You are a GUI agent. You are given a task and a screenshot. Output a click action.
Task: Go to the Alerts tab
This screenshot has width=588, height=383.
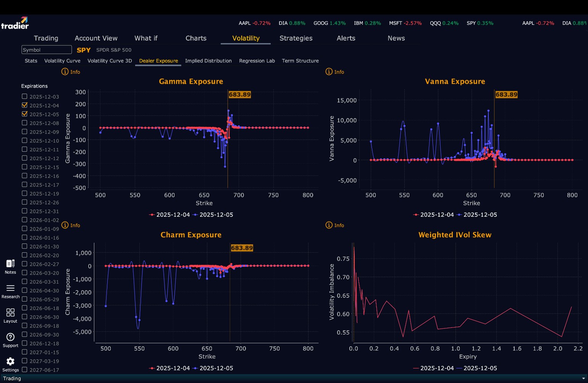tap(346, 38)
